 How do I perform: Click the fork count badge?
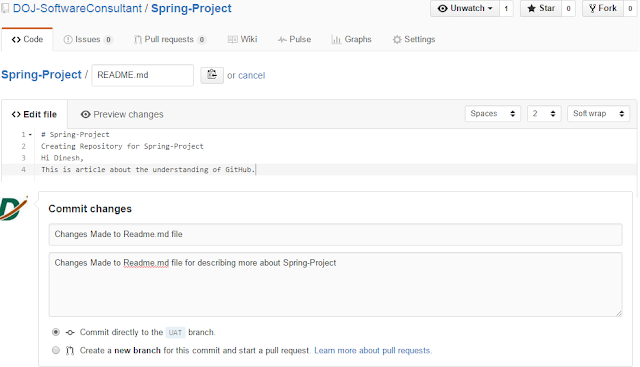[x=630, y=8]
